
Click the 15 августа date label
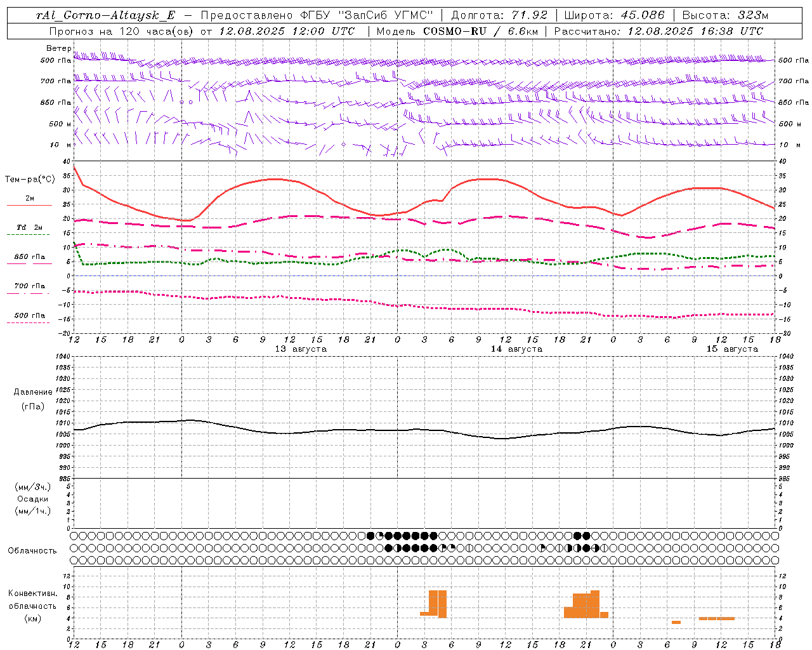[732, 349]
